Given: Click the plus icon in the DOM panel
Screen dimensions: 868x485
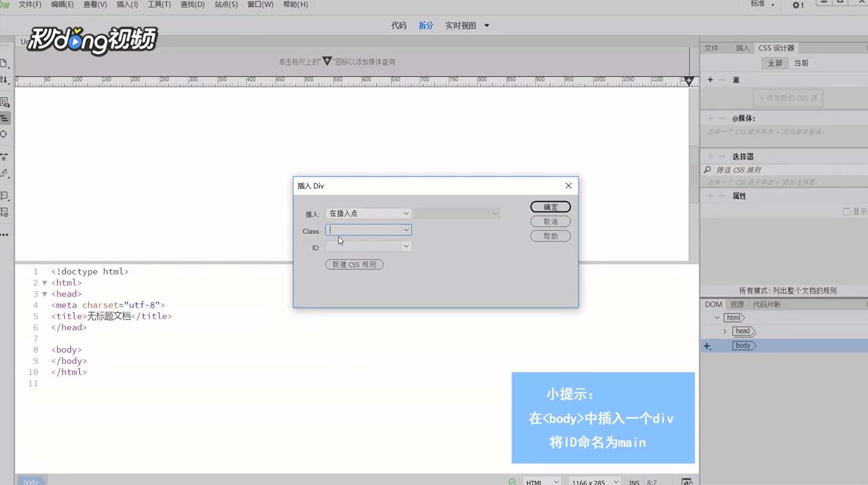Looking at the screenshot, I should click(707, 346).
